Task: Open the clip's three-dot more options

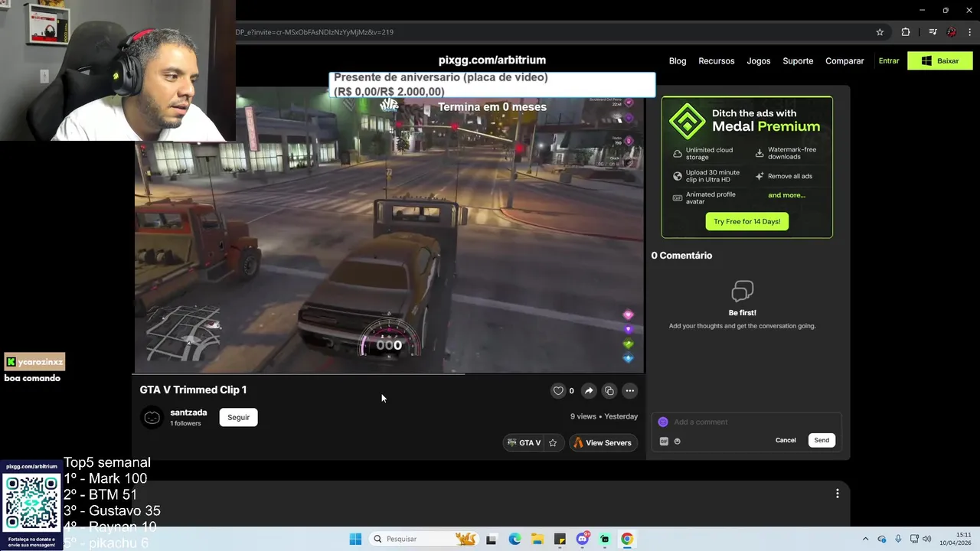Action: pos(629,390)
